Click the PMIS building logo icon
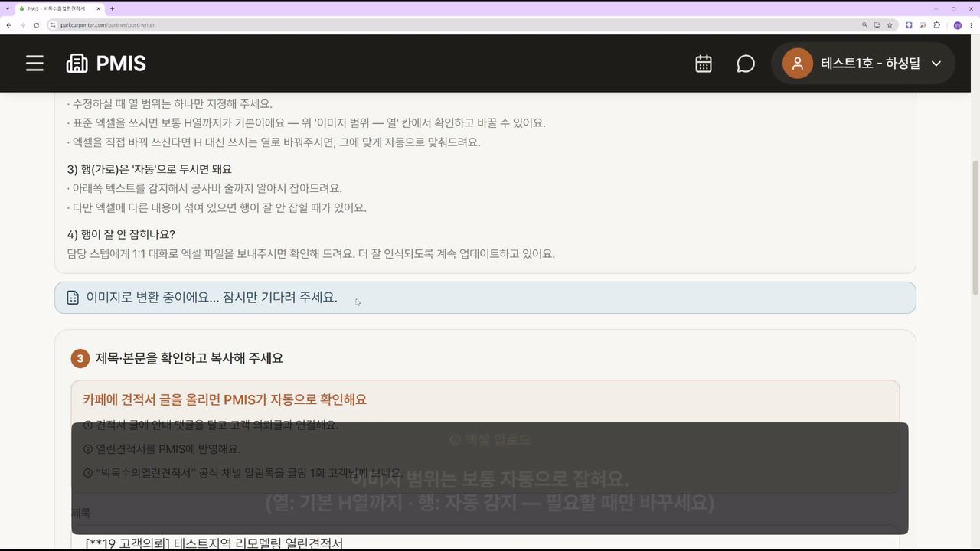The image size is (980, 551). (77, 64)
